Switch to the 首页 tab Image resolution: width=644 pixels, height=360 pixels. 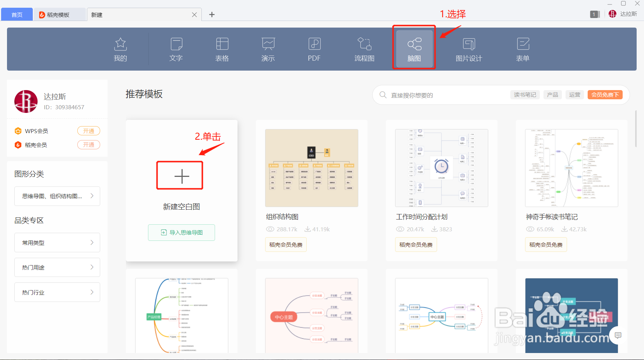click(x=17, y=15)
